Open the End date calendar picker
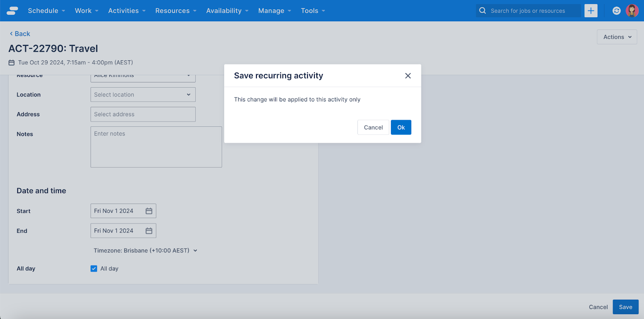Viewport: 644px width, 319px height. pos(149,231)
